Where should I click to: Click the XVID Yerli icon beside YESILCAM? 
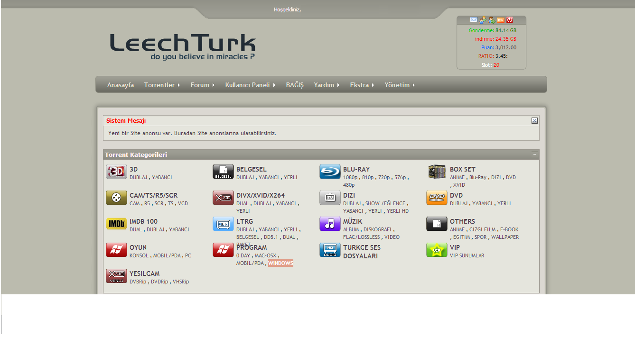[x=116, y=276]
